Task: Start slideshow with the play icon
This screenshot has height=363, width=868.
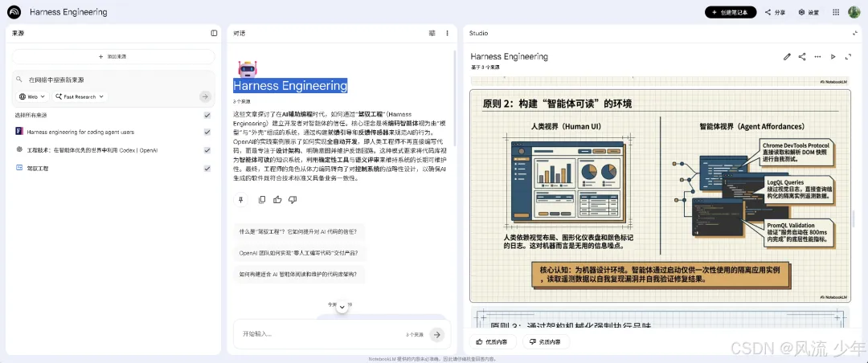Action: [833, 56]
